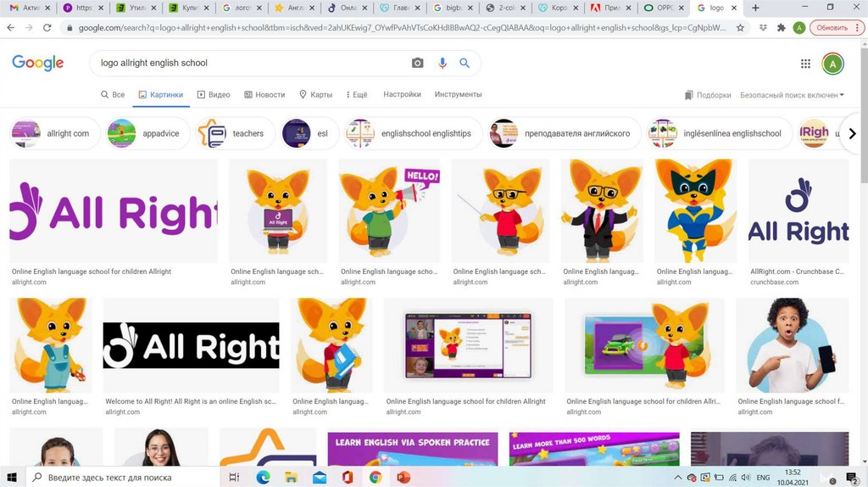Click the magnifier search button

[x=465, y=63]
